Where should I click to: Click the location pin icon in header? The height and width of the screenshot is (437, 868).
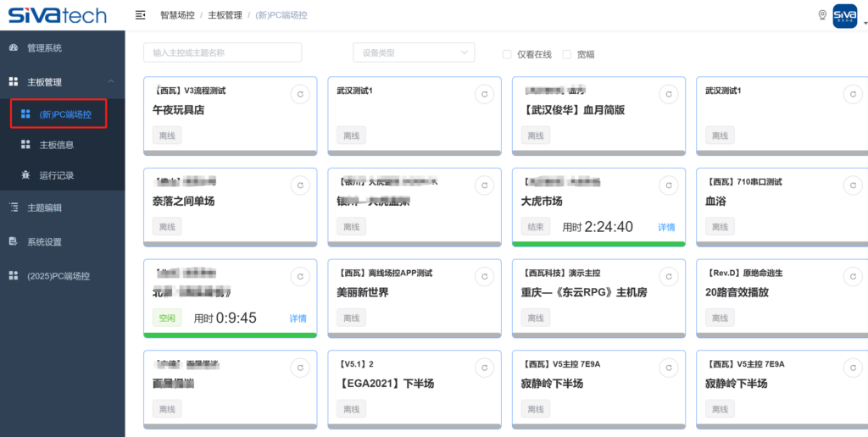(x=821, y=15)
